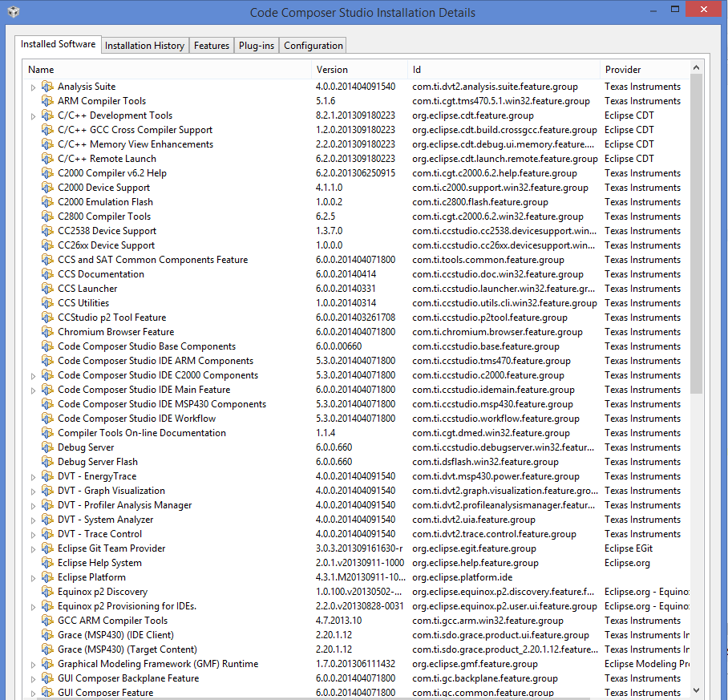This screenshot has width=728, height=700.
Task: Sort by the Id column header
Action: 504,70
